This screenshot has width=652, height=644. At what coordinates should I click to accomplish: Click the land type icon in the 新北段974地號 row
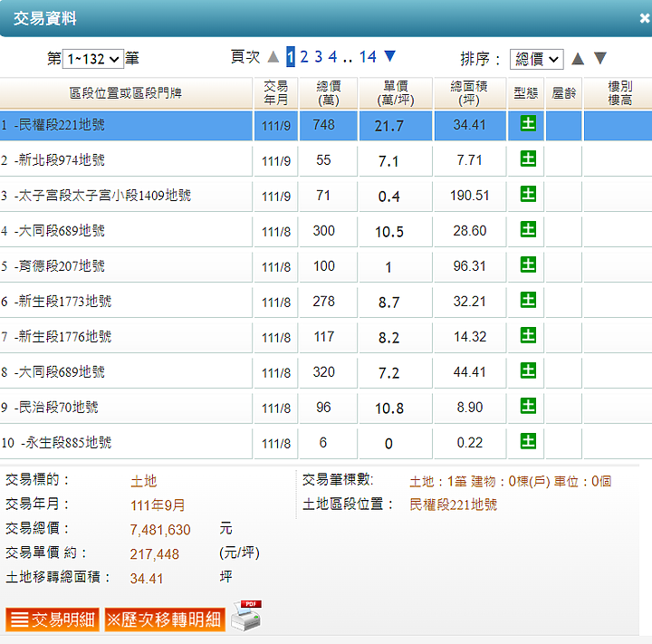click(528, 159)
